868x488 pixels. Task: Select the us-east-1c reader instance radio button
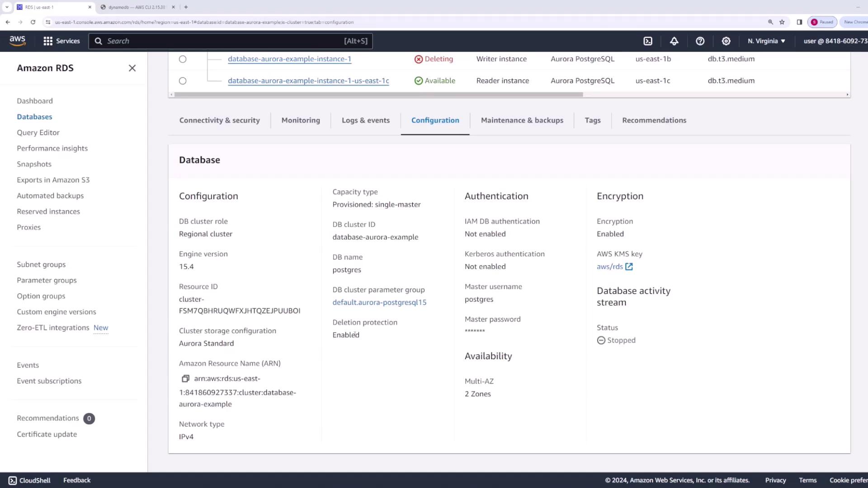[183, 81]
